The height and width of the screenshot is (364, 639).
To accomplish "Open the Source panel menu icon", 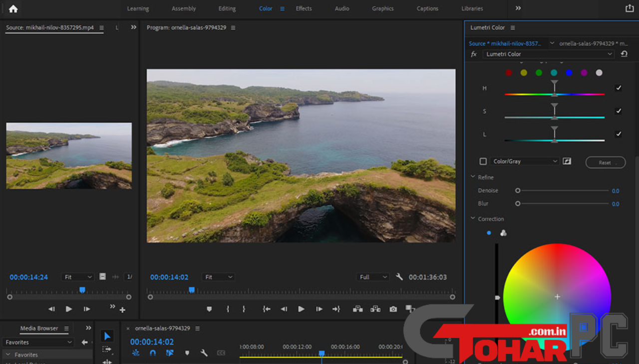I will (x=102, y=27).
